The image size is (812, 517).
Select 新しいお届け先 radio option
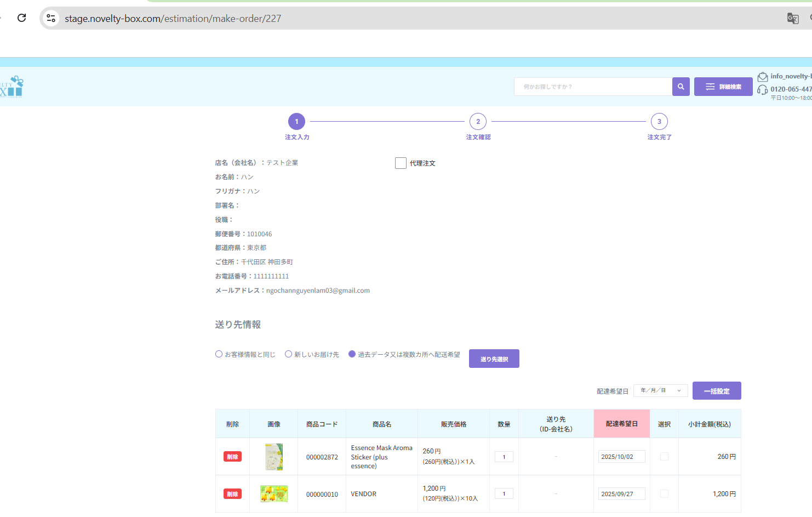tap(289, 354)
